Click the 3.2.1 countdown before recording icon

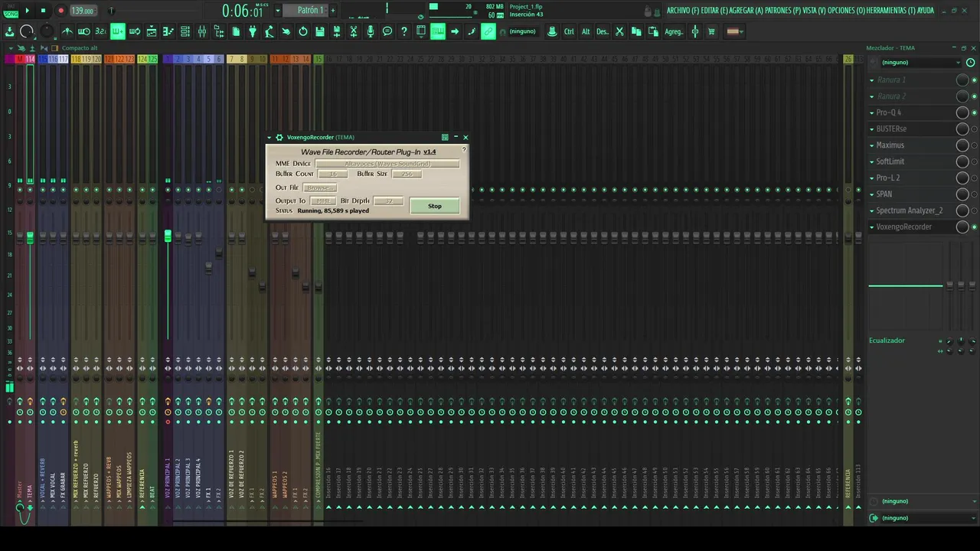click(100, 31)
